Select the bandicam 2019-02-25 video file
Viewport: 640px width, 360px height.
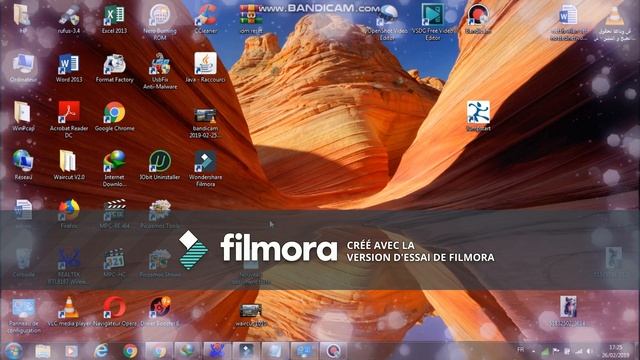point(205,122)
